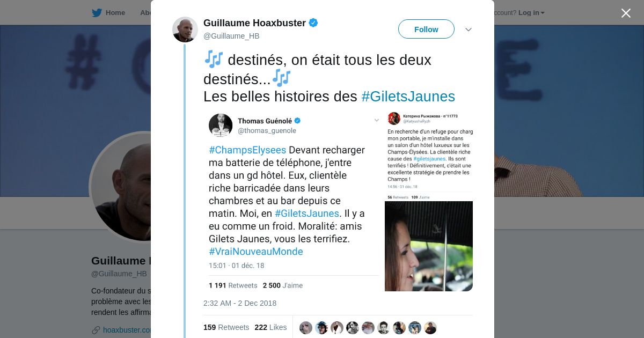The height and width of the screenshot is (338, 644).
Task: Open the 159 Retweets list
Action: click(x=226, y=327)
